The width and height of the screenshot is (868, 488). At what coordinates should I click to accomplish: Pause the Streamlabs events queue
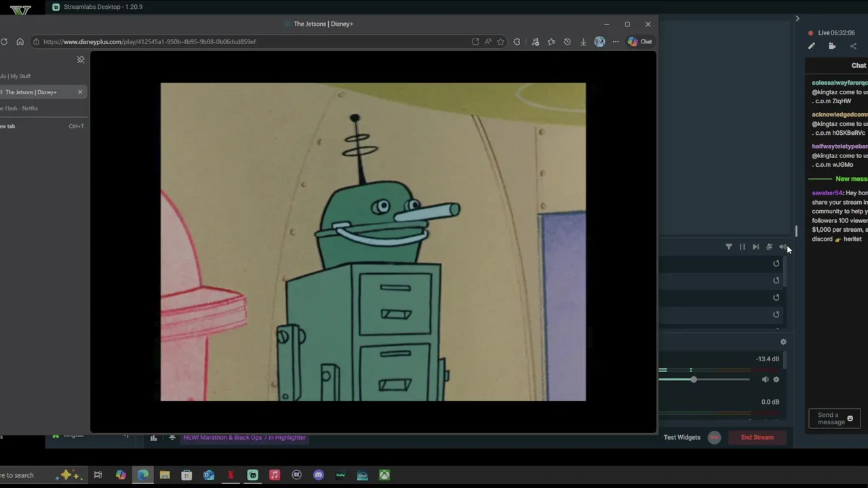point(743,247)
